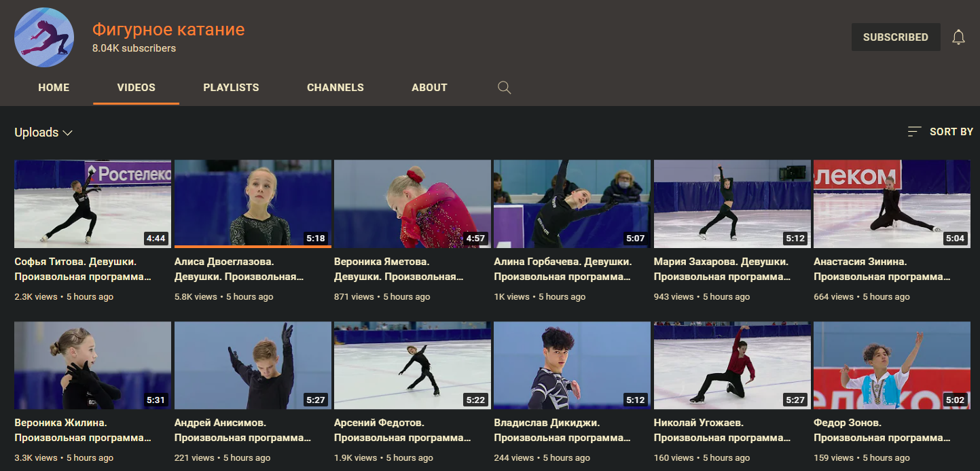Image resolution: width=980 pixels, height=471 pixels.
Task: Open the Владислав Дикиджи video title link
Action: point(561,430)
